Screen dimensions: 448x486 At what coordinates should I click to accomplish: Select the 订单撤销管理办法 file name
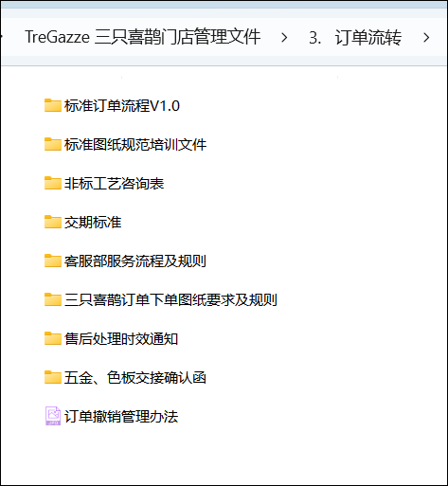coord(121,416)
